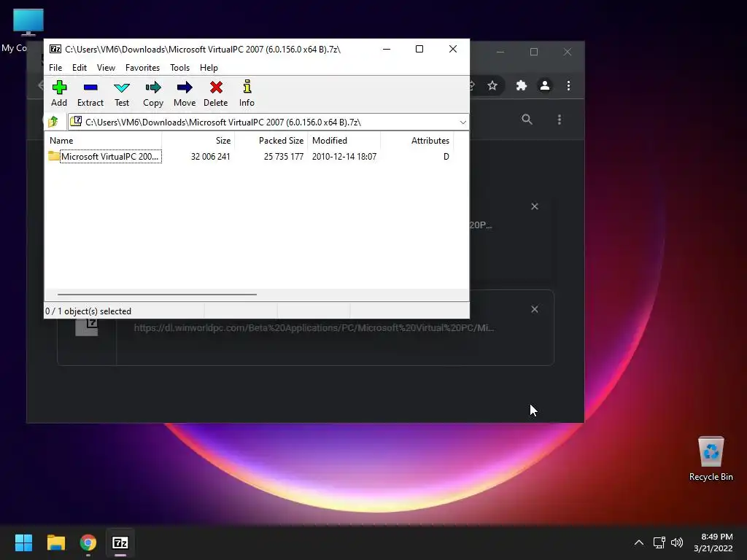Click the 7-Zip taskbar icon
Viewport: 747px width, 560px height.
coord(120,542)
